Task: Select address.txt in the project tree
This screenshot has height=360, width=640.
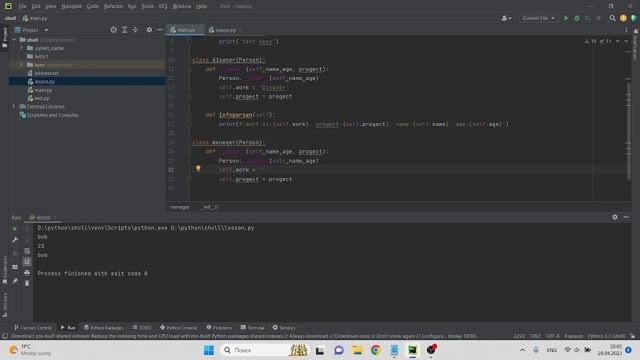Action: [46, 73]
